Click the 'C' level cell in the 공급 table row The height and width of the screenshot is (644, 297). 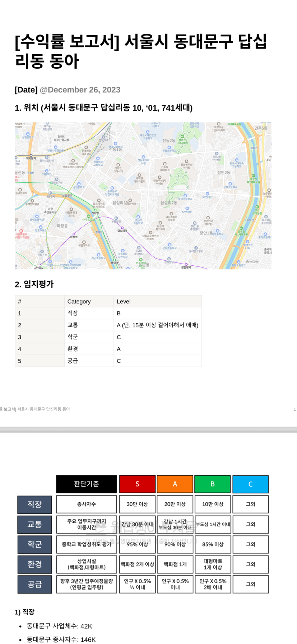[157, 361]
